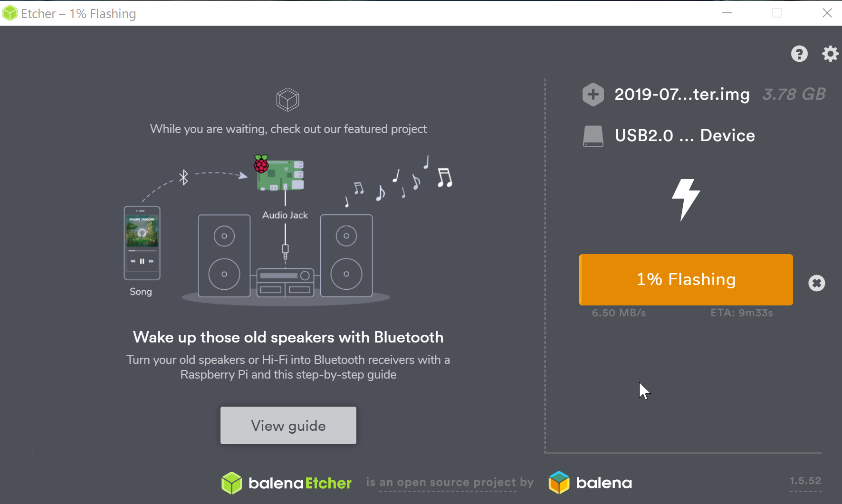Image resolution: width=842 pixels, height=504 pixels.
Task: Cancel flashing with the X icon
Action: click(x=816, y=283)
